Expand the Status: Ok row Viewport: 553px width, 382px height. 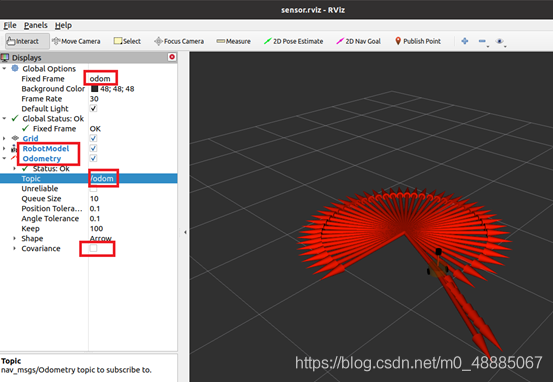(x=14, y=169)
